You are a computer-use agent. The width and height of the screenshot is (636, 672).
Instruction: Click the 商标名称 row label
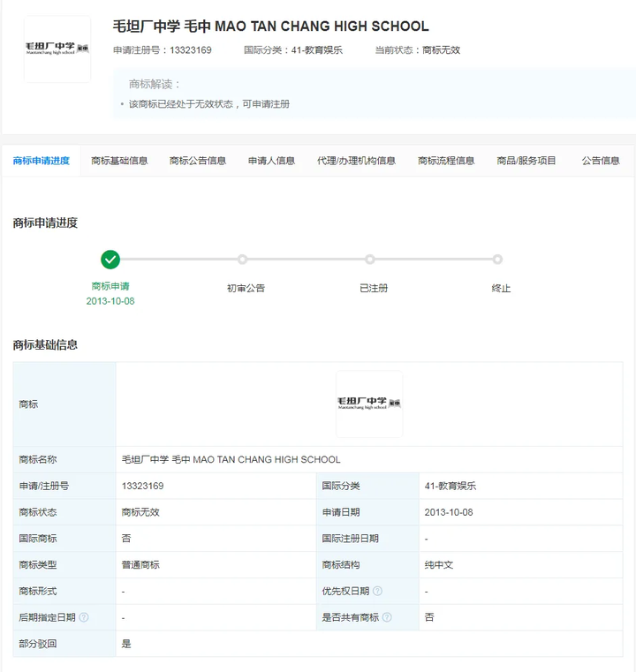tap(38, 459)
